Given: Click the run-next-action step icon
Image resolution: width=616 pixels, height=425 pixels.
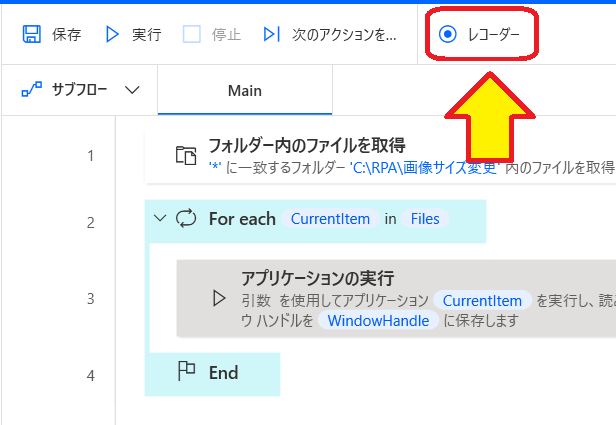Looking at the screenshot, I should click(x=271, y=35).
